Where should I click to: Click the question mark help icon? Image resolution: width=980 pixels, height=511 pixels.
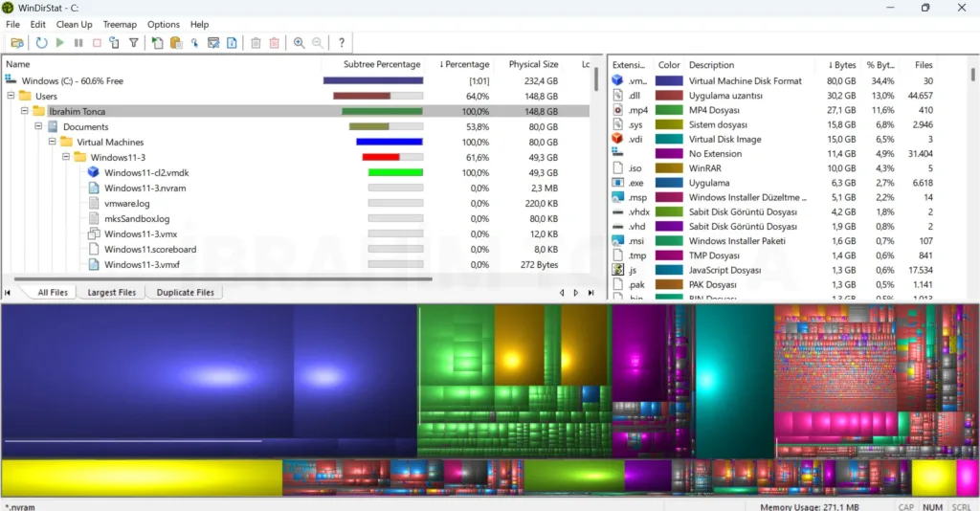click(342, 42)
